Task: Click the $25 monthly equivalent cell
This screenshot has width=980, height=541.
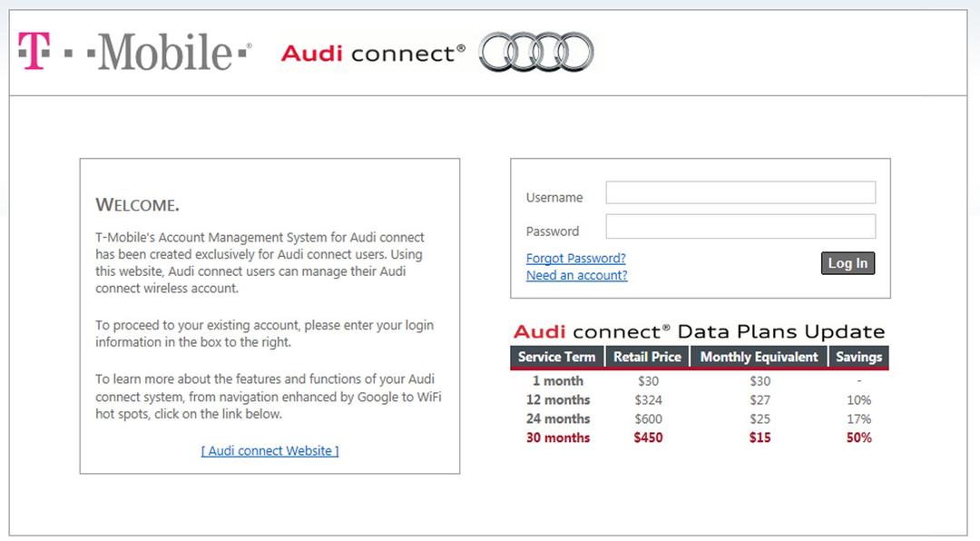Action: (760, 419)
